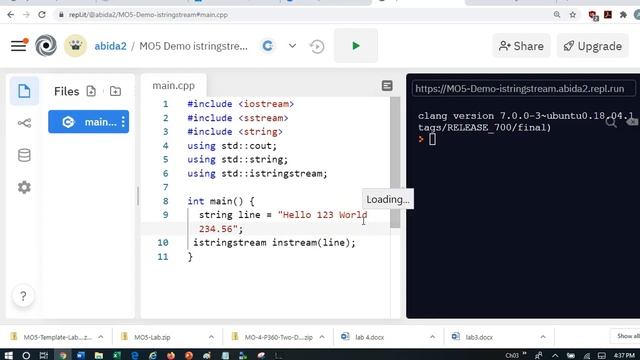The image size is (640, 360).
Task: Open the hamburger menu in Replit header
Action: 19,45
